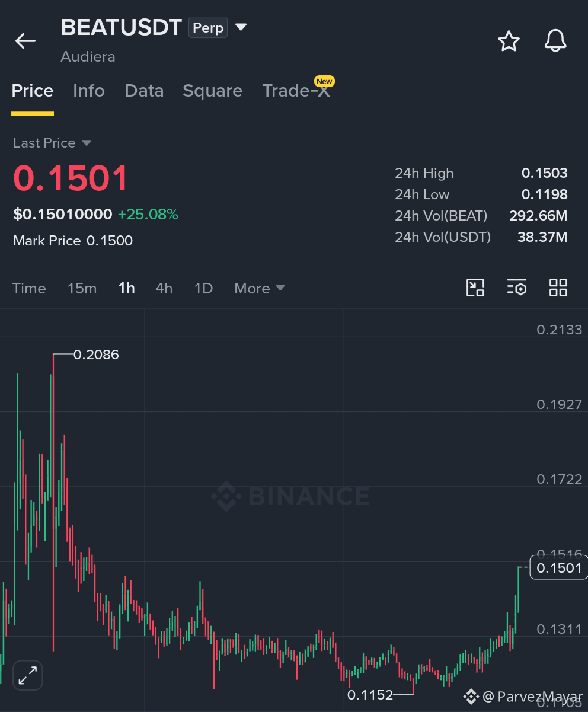Tap the 0.2086 high marker on chart

pyautogui.click(x=96, y=355)
